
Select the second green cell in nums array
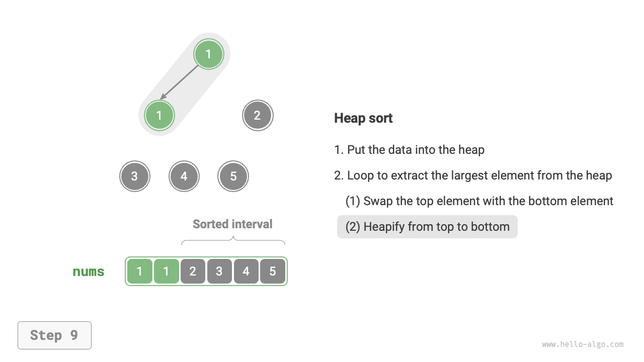coord(166,271)
